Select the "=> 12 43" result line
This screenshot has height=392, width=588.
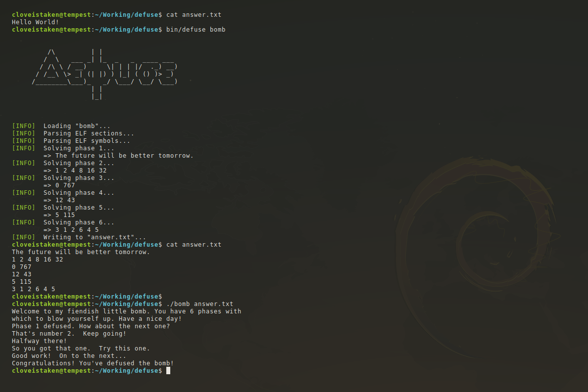(x=59, y=200)
